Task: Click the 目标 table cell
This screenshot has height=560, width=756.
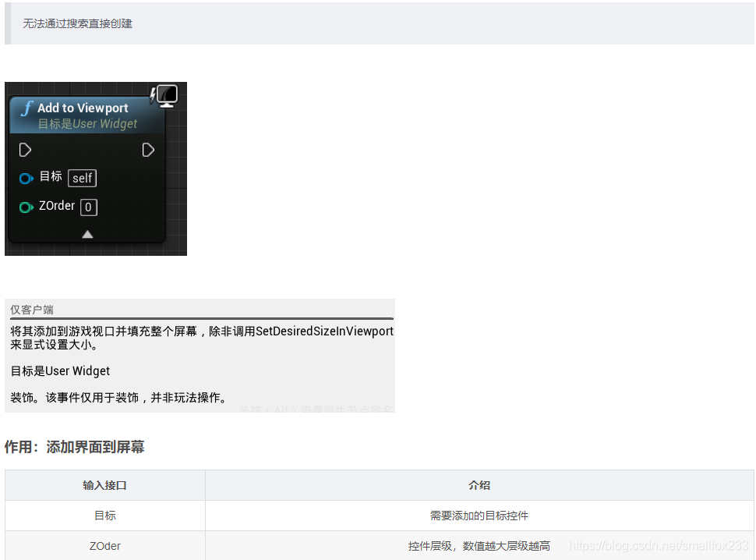Action: pos(104,516)
